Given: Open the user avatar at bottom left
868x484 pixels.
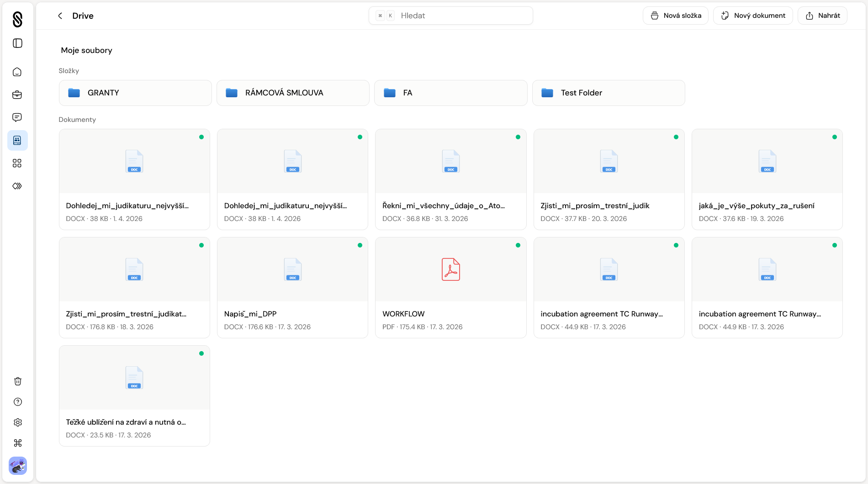Looking at the screenshot, I should (18, 466).
